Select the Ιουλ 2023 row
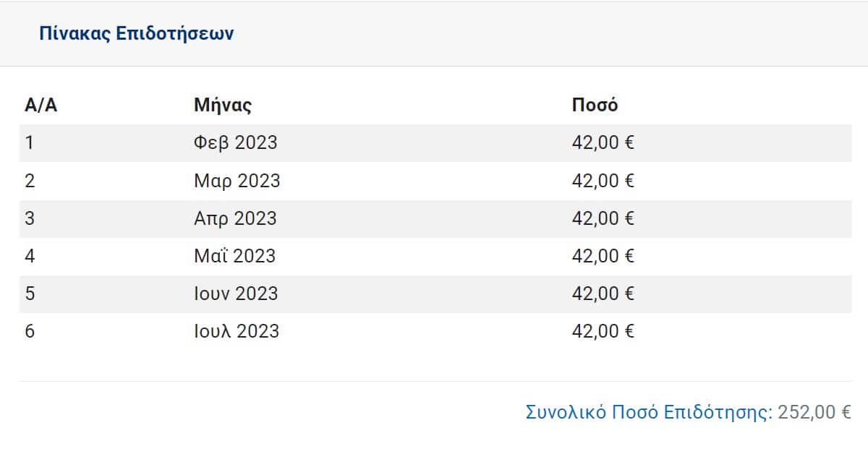 click(x=435, y=331)
